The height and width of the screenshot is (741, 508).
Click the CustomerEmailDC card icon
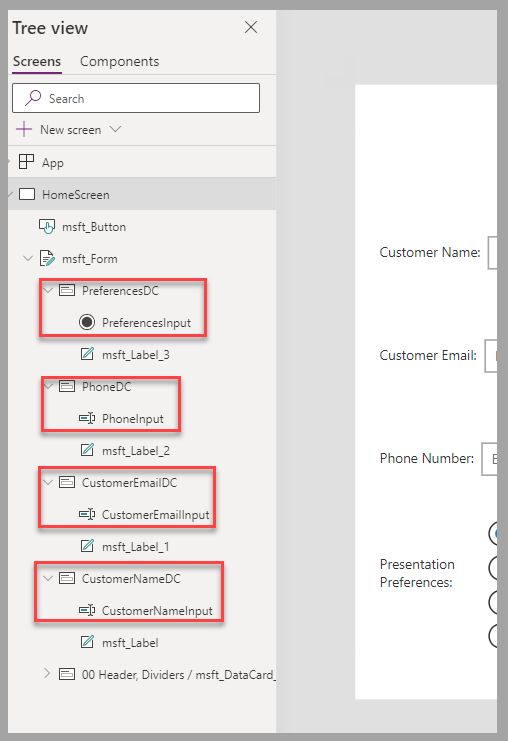(67, 482)
